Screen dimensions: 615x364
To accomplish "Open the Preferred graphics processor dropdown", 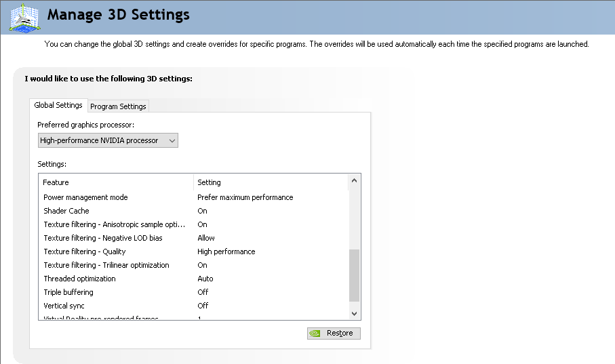I will point(108,140).
